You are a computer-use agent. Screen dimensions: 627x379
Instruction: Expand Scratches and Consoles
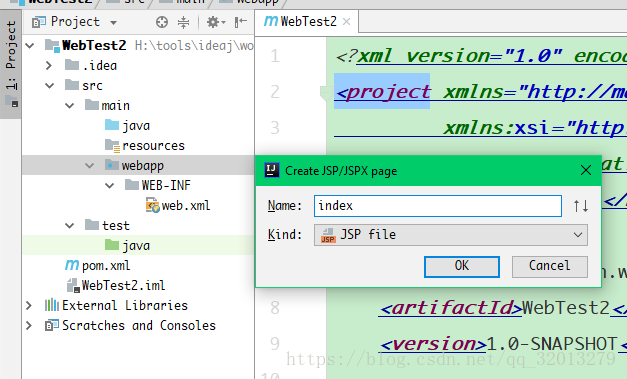(x=29, y=325)
